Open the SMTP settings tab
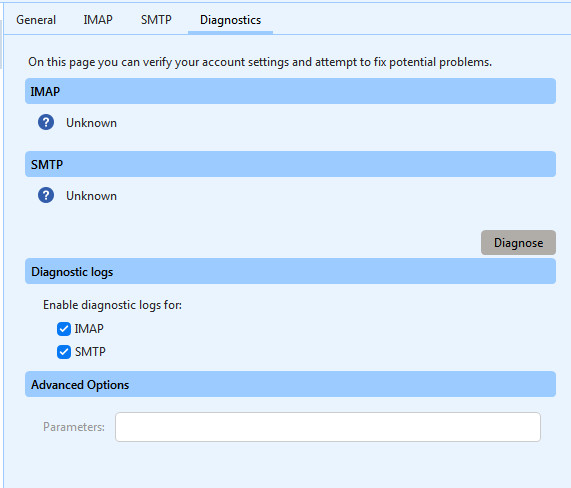571x488 pixels. point(156,20)
